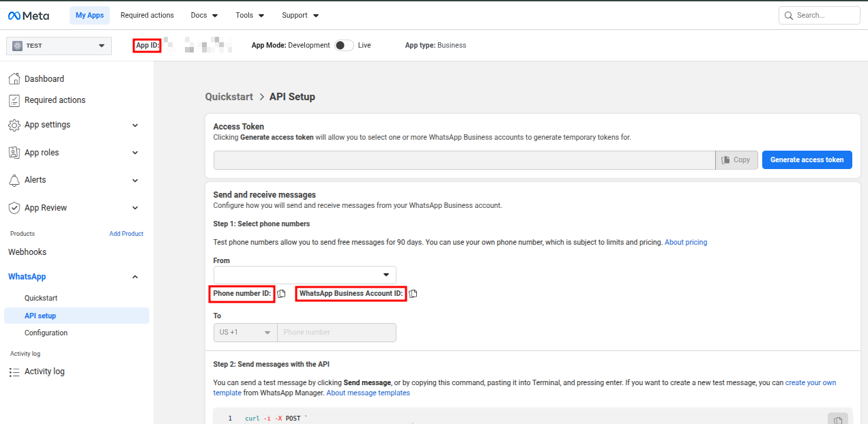Click Generate access token button
The height and width of the screenshot is (424, 868).
tap(807, 160)
